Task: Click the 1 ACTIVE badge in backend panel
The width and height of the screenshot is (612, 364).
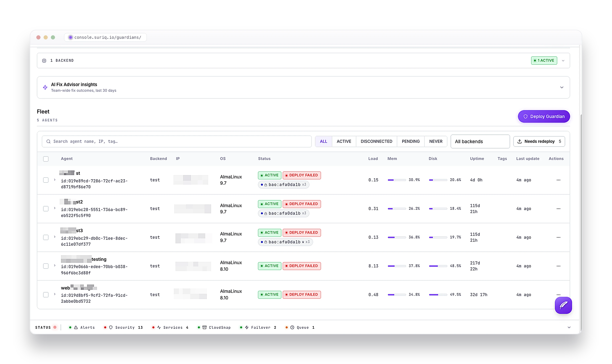Action: pyautogui.click(x=544, y=61)
